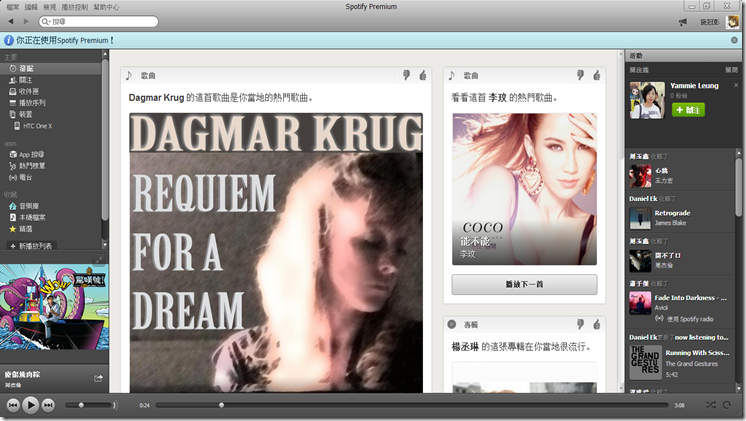Image resolution: width=746 pixels, height=421 pixels.
Task: Click the search field at the top
Action: click(98, 21)
